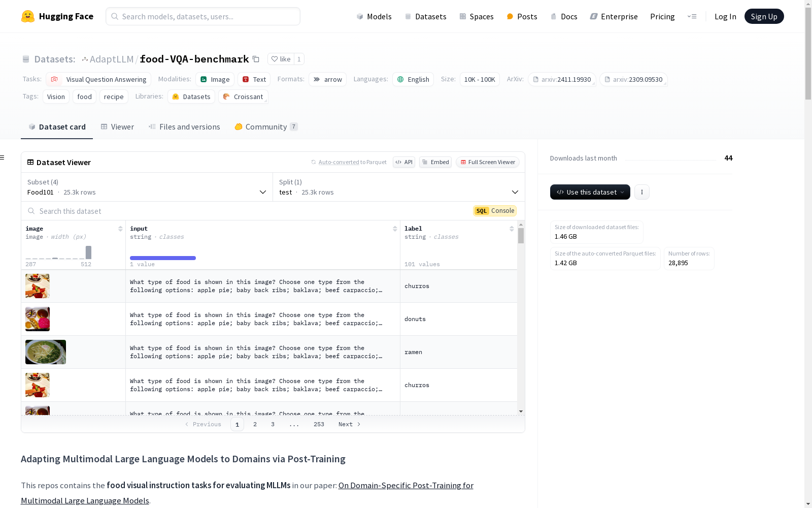
Task: Open the navigation extras menu icon
Action: [692, 16]
